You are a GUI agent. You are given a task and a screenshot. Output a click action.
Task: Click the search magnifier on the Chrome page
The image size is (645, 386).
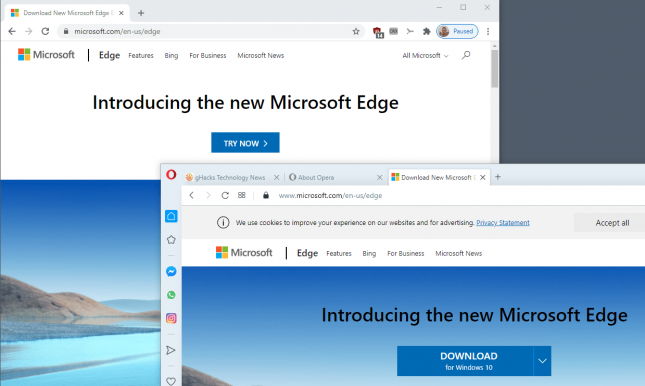(x=466, y=55)
